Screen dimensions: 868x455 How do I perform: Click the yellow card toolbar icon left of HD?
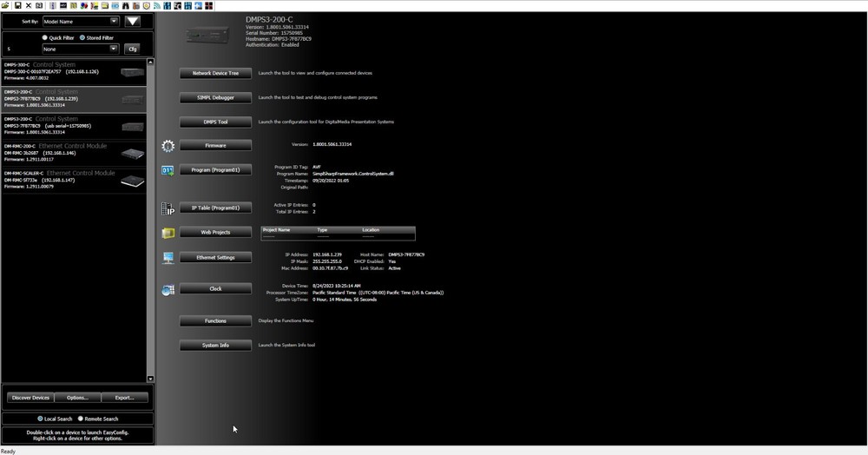click(105, 5)
